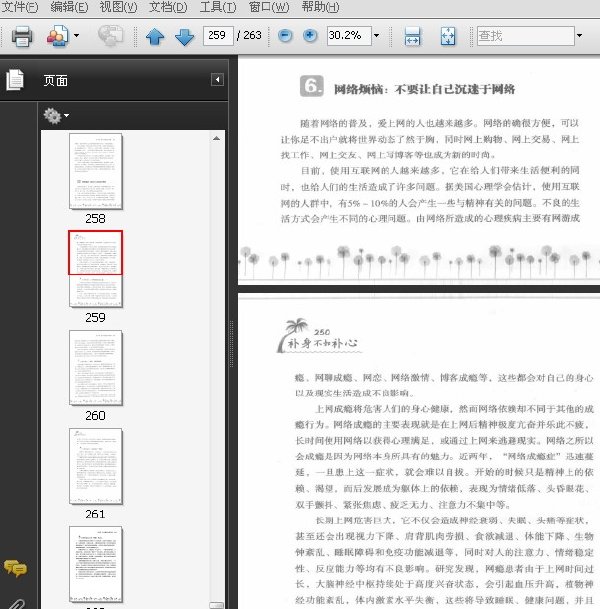Click the chapter number 6 badge

[311, 86]
